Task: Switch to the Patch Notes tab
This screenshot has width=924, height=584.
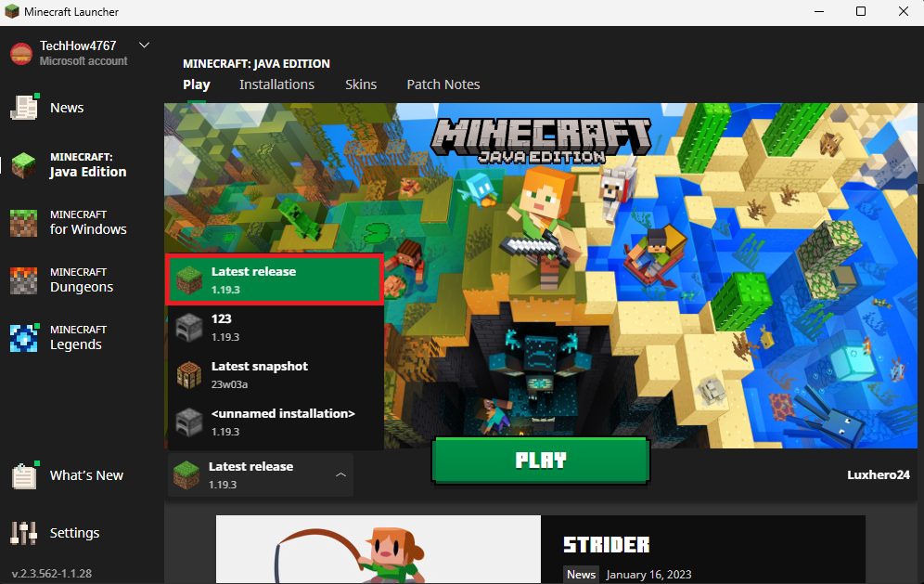Action: 443,84
